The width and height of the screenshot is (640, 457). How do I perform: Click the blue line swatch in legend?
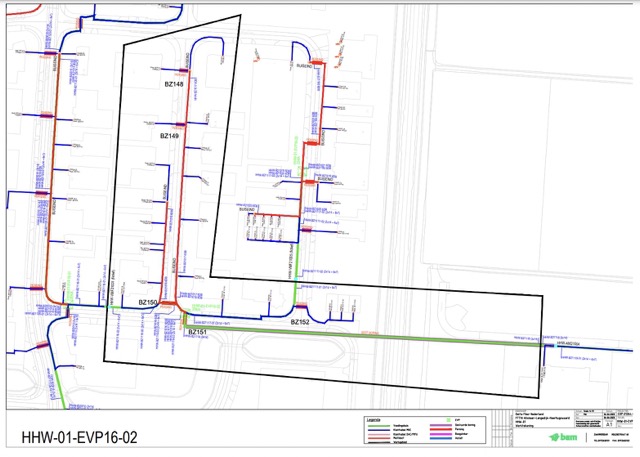click(378, 429)
